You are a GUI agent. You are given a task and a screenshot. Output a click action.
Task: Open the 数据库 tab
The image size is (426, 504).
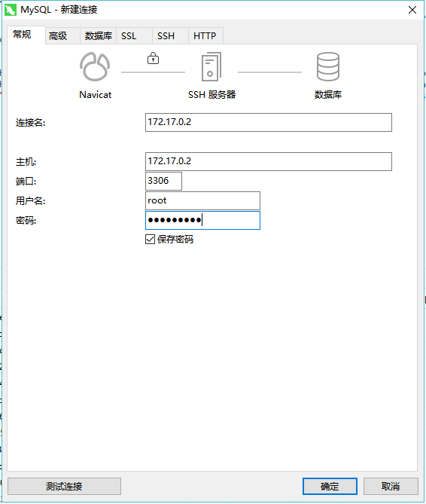tap(99, 35)
